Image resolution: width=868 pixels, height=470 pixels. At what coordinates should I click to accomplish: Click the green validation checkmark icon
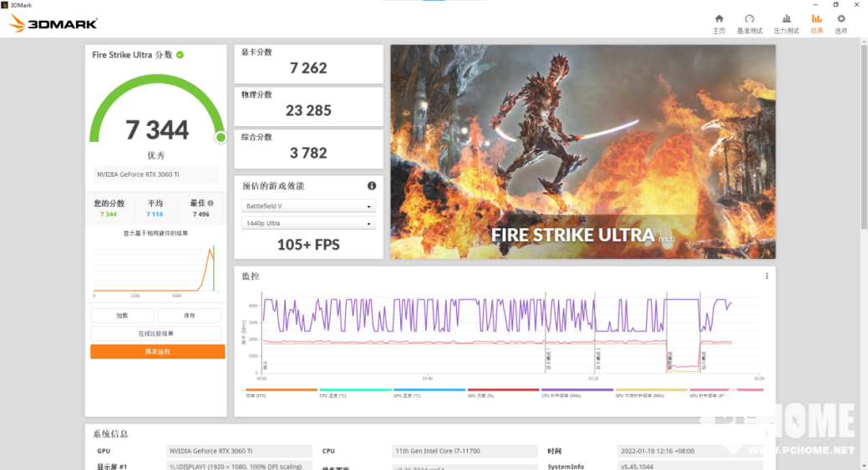[x=180, y=55]
